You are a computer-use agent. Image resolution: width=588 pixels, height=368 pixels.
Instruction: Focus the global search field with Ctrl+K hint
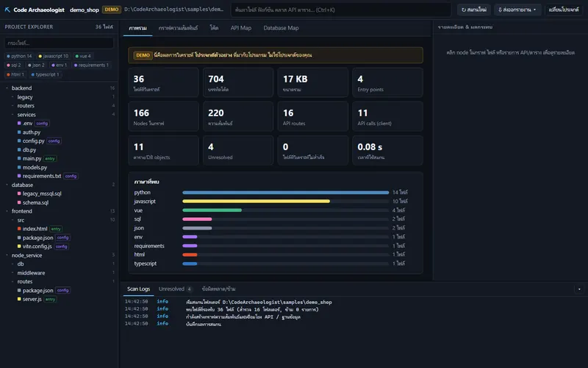(x=341, y=10)
